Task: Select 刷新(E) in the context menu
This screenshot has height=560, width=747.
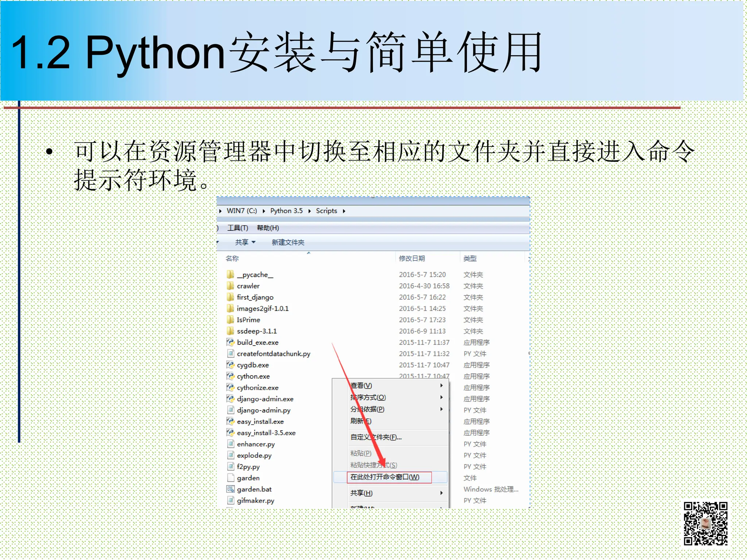Action: coord(361,421)
